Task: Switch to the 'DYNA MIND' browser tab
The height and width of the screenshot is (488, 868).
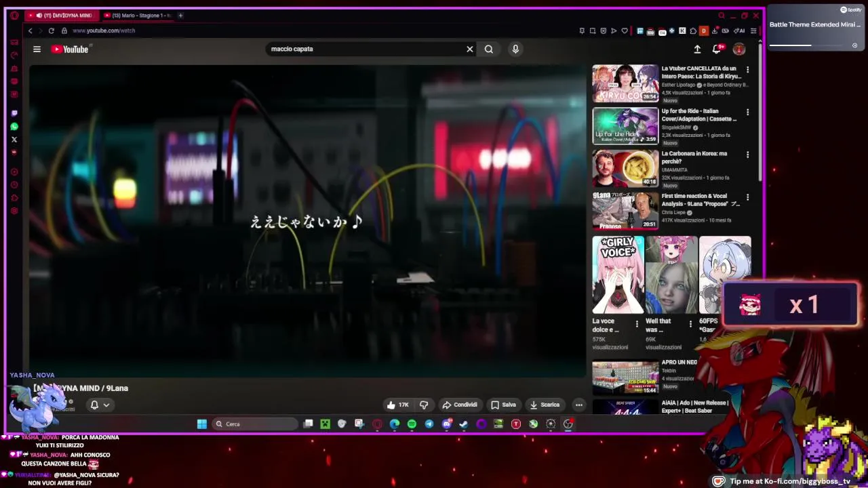Action: pyautogui.click(x=61, y=15)
